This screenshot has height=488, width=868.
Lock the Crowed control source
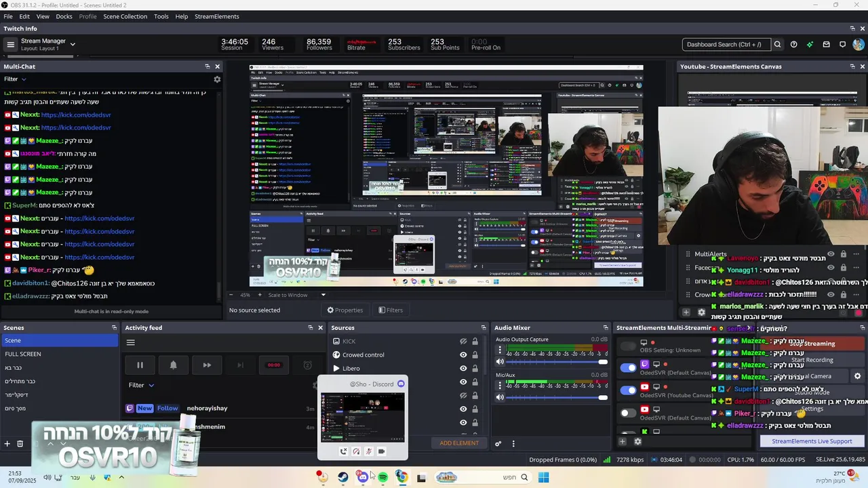click(x=475, y=354)
